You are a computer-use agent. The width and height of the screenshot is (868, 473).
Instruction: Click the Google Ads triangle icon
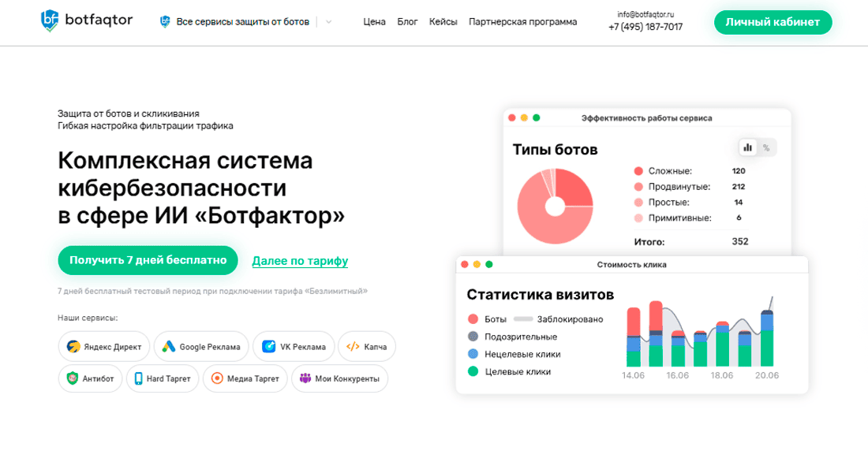point(169,347)
